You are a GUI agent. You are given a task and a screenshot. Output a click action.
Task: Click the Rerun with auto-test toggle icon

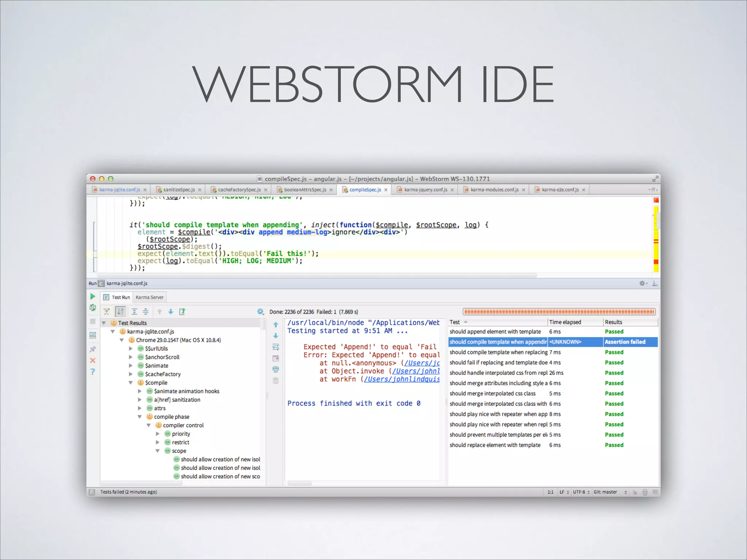coord(93,308)
